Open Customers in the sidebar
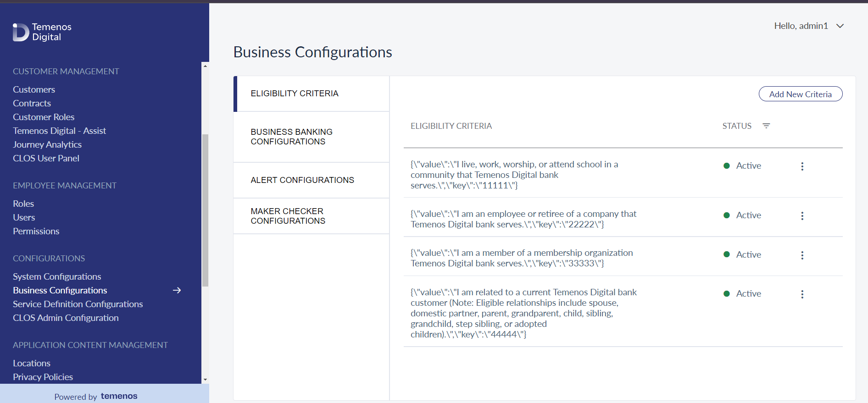868x403 pixels. coord(34,89)
